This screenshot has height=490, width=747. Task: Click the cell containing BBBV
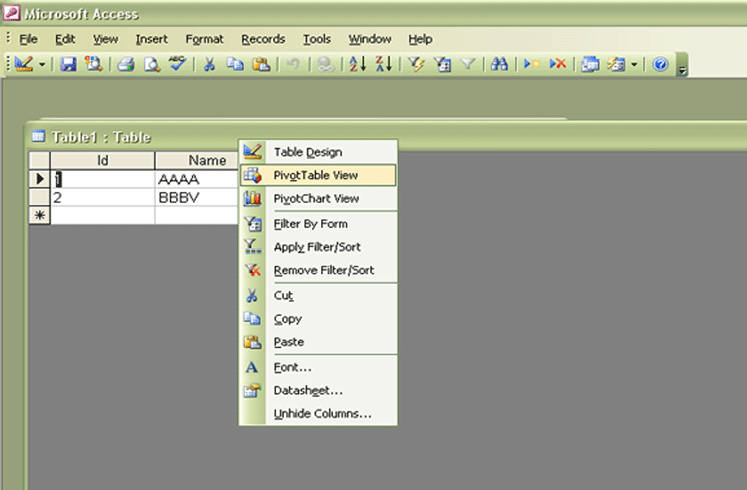coord(197,197)
